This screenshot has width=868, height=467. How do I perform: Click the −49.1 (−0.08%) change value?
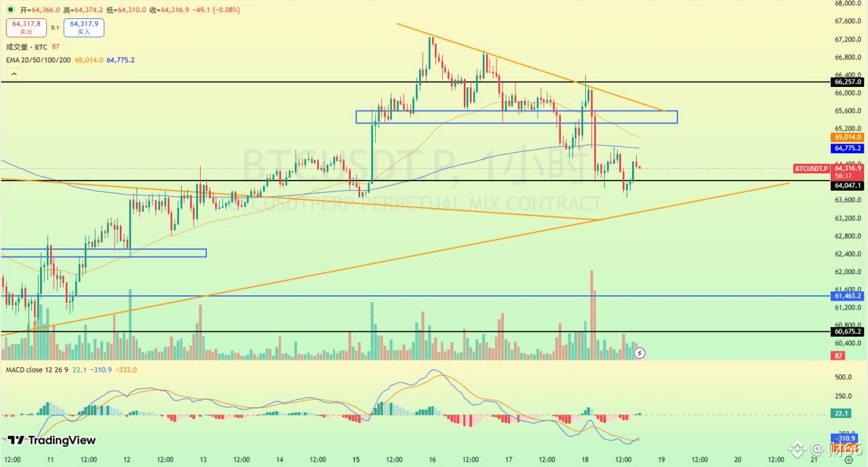(x=215, y=10)
